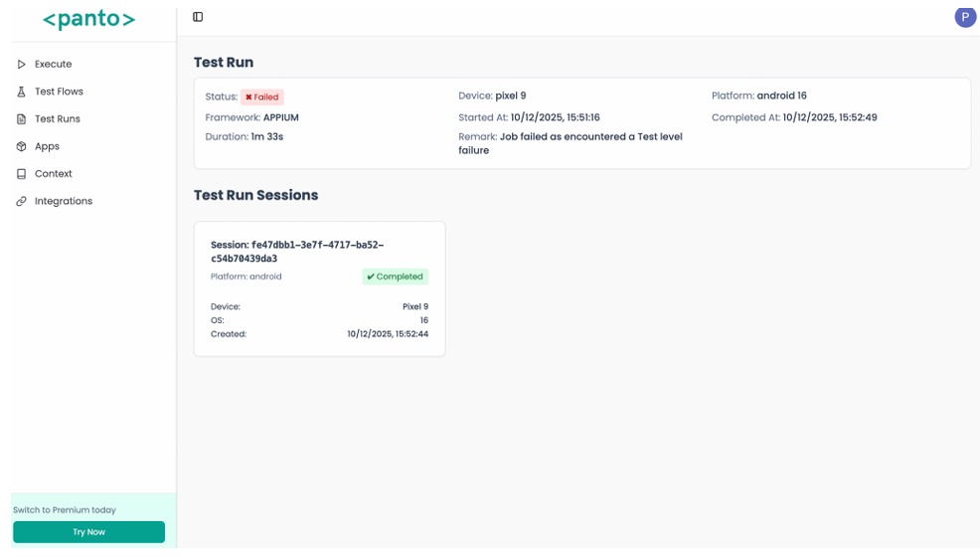This screenshot has height=557, width=980.
Task: Open the Test Flows menu item
Action: click(x=59, y=92)
